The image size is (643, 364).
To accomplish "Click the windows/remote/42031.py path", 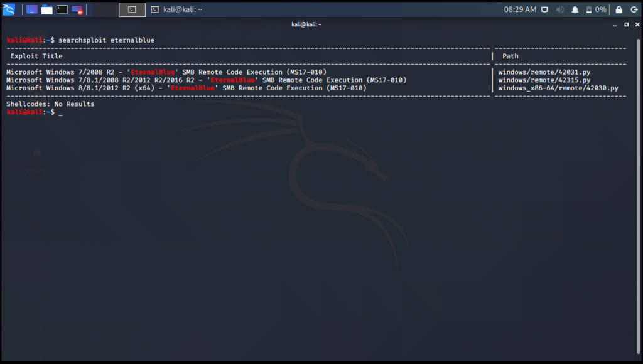I will tap(544, 72).
